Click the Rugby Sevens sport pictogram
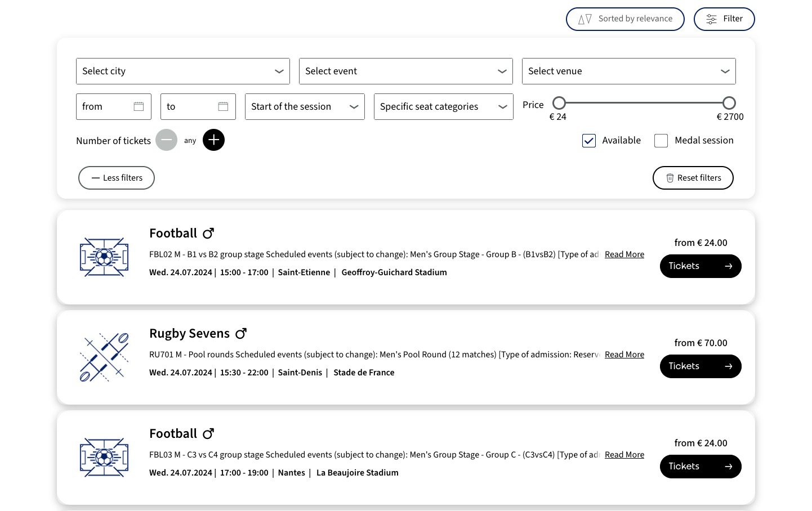 104,357
